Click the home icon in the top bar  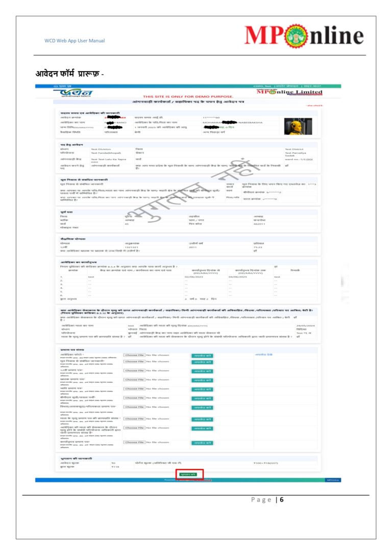click(x=56, y=86)
